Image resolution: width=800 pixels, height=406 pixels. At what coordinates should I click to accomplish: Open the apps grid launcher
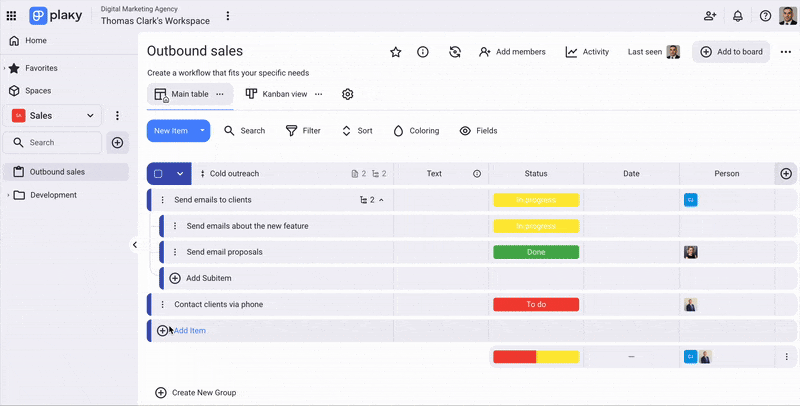pyautogui.click(x=12, y=16)
